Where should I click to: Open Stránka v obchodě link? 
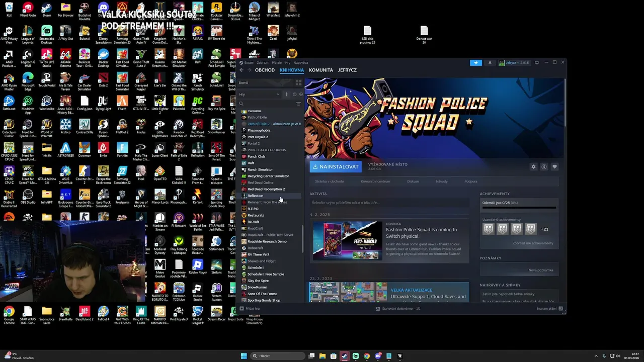click(x=330, y=182)
